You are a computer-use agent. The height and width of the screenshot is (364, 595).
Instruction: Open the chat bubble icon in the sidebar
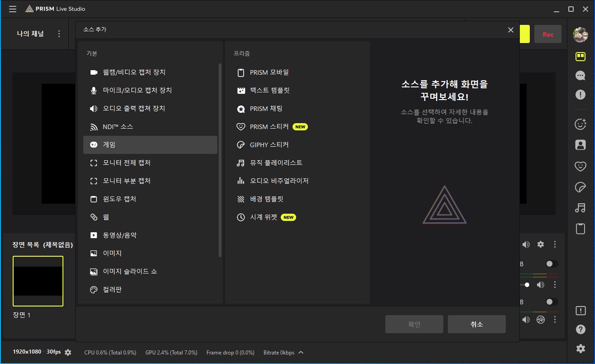pos(580,76)
